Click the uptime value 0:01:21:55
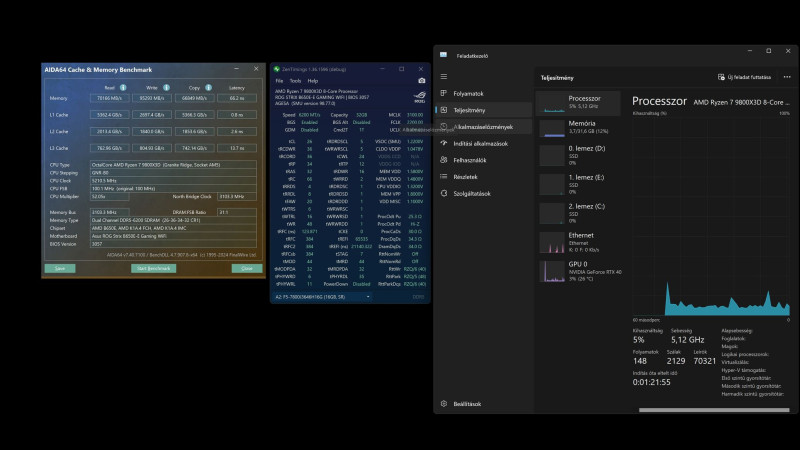The image size is (800, 450). pyautogui.click(x=652, y=382)
